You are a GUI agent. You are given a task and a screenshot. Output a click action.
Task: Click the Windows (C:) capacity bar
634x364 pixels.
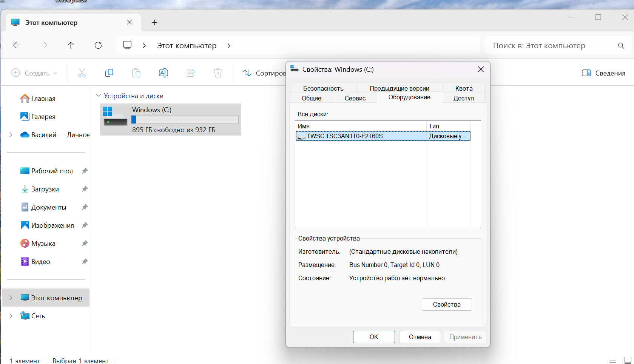tap(185, 119)
